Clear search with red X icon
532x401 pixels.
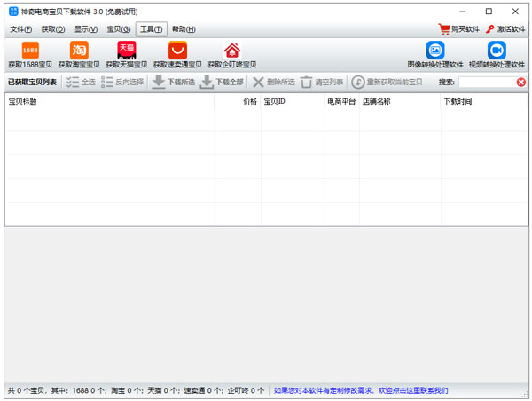(521, 83)
